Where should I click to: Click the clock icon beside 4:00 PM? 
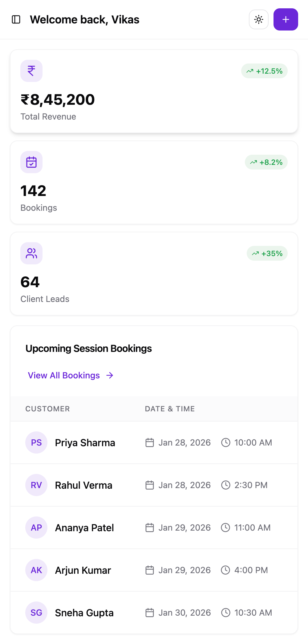[226, 570]
